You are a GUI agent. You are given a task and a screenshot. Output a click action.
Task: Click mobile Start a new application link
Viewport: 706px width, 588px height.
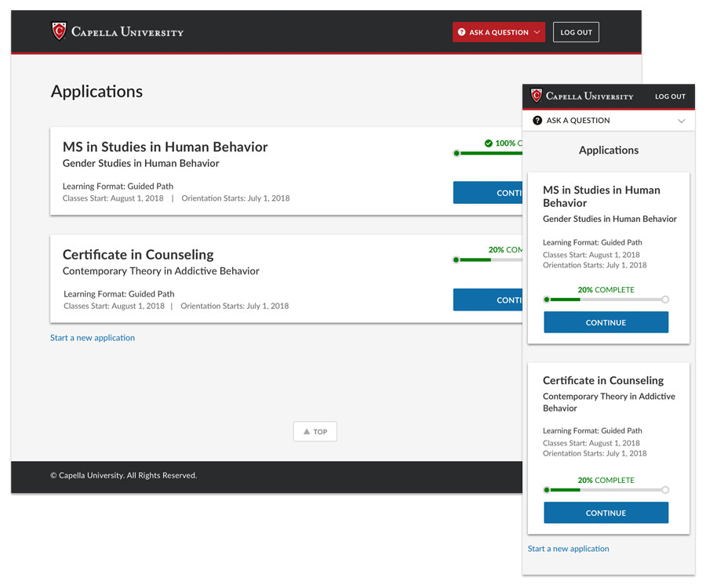click(568, 549)
